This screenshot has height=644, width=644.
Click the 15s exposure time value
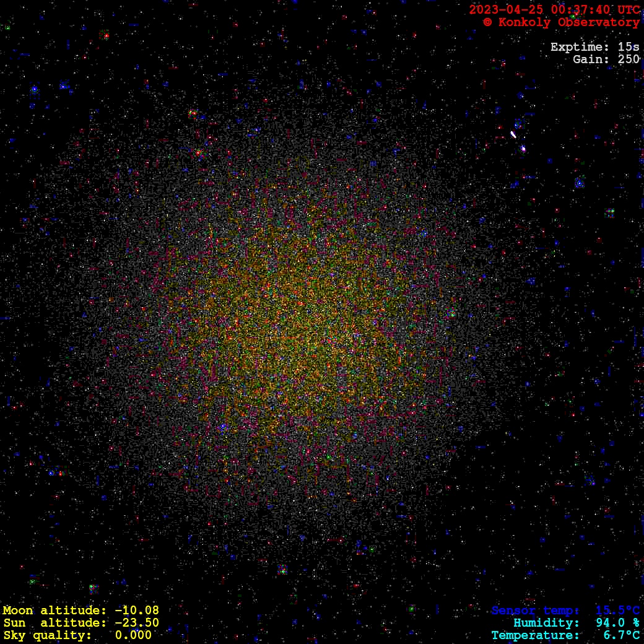tap(629, 47)
